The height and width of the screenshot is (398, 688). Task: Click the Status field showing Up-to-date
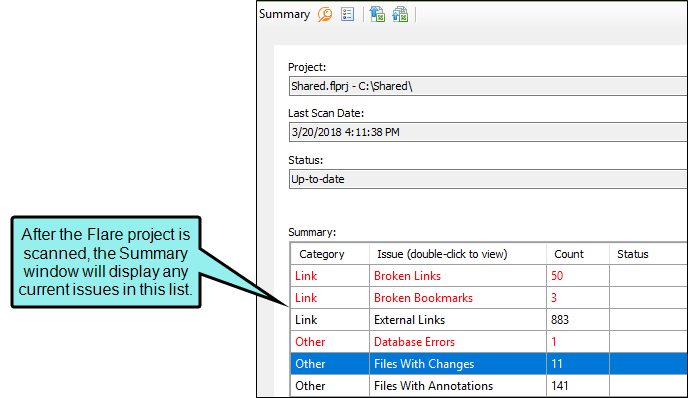[488, 179]
